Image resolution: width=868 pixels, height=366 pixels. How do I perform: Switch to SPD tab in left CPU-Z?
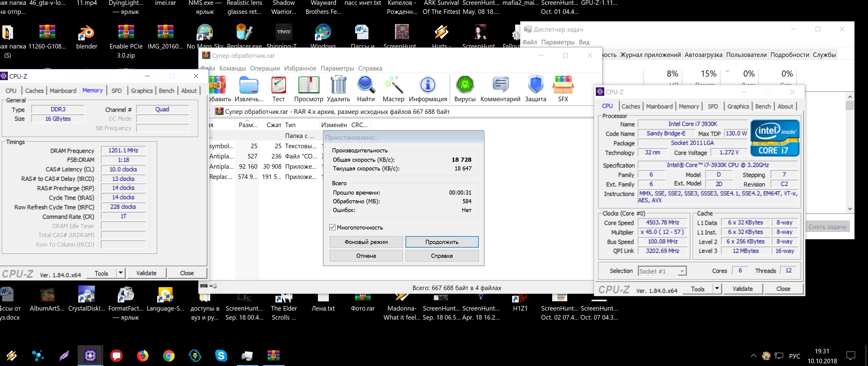point(117,91)
